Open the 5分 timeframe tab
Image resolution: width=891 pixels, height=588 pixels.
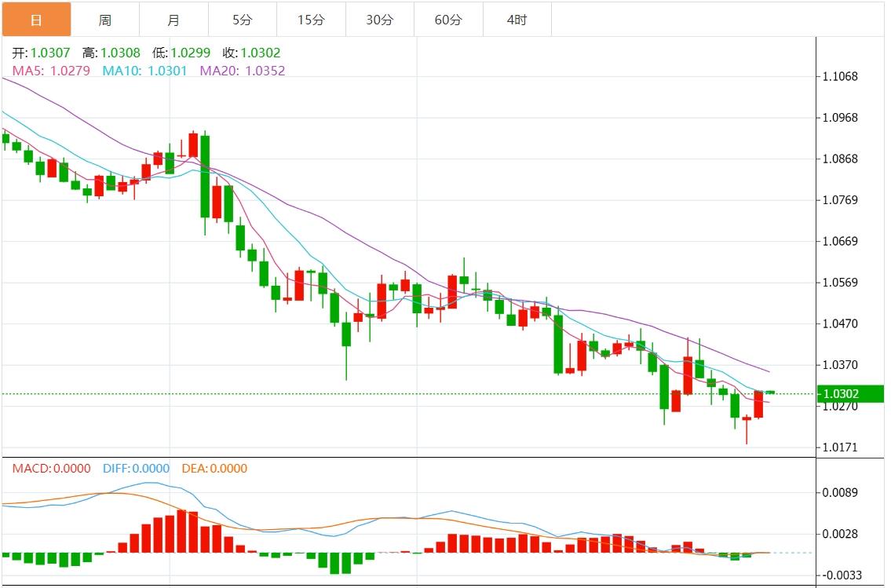(242, 20)
